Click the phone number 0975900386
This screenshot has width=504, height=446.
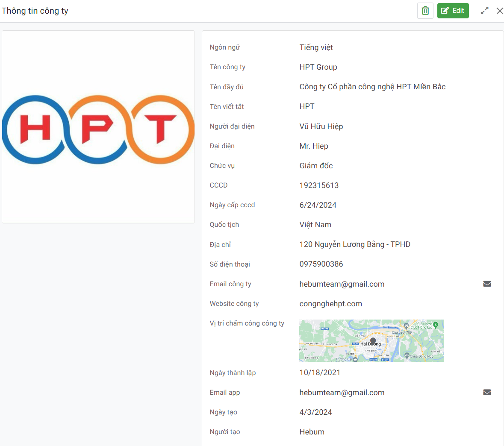coord(321,264)
